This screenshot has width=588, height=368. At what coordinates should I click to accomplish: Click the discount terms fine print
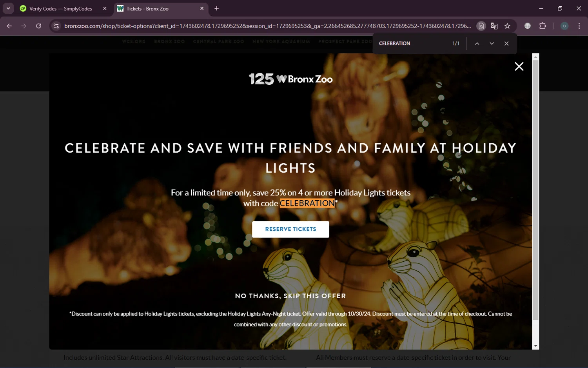click(290, 319)
